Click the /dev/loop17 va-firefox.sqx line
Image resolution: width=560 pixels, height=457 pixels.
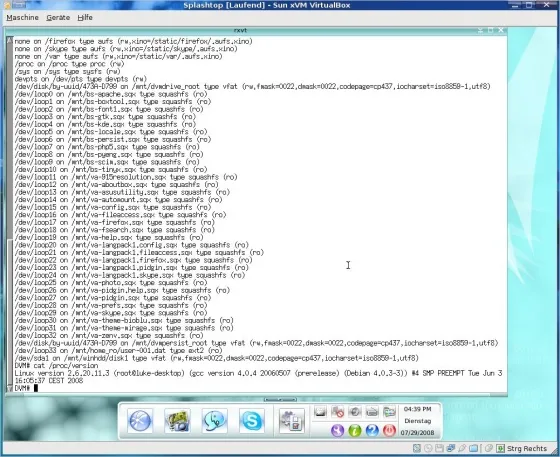115,222
